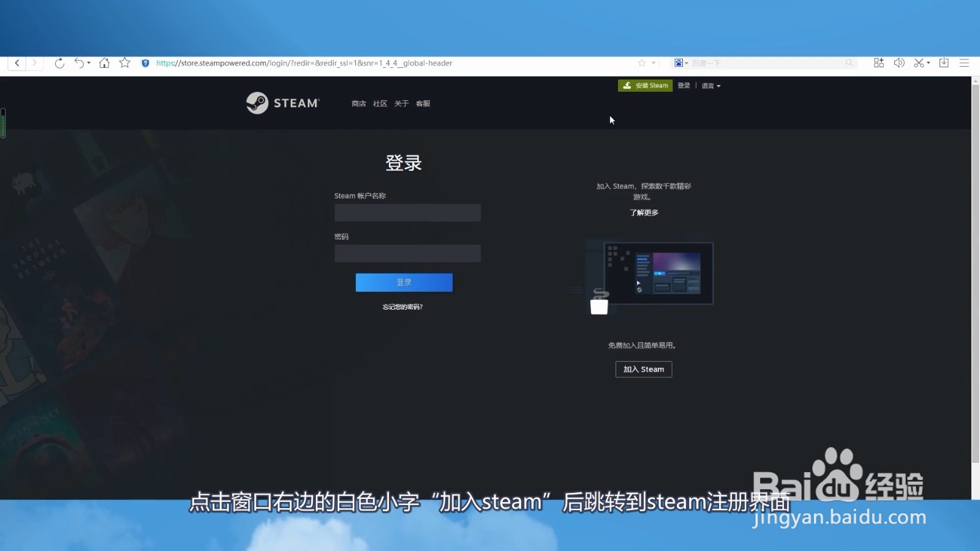Open the 语言 language dropdown
980x551 pixels.
click(x=711, y=86)
